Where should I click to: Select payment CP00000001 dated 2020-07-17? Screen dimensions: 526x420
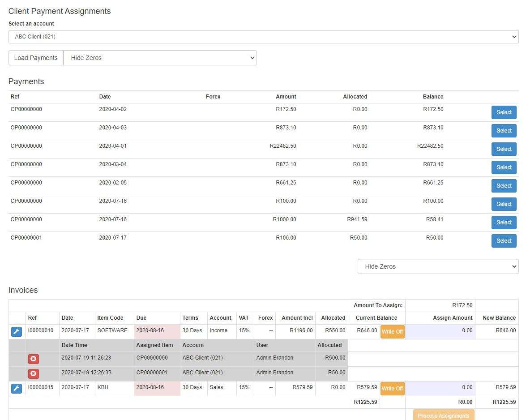(504, 241)
